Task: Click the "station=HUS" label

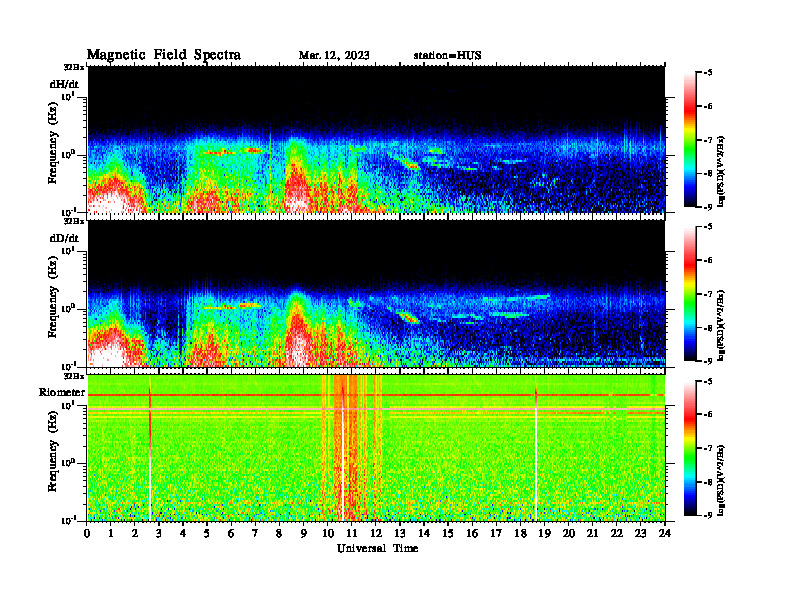Action: (447, 56)
